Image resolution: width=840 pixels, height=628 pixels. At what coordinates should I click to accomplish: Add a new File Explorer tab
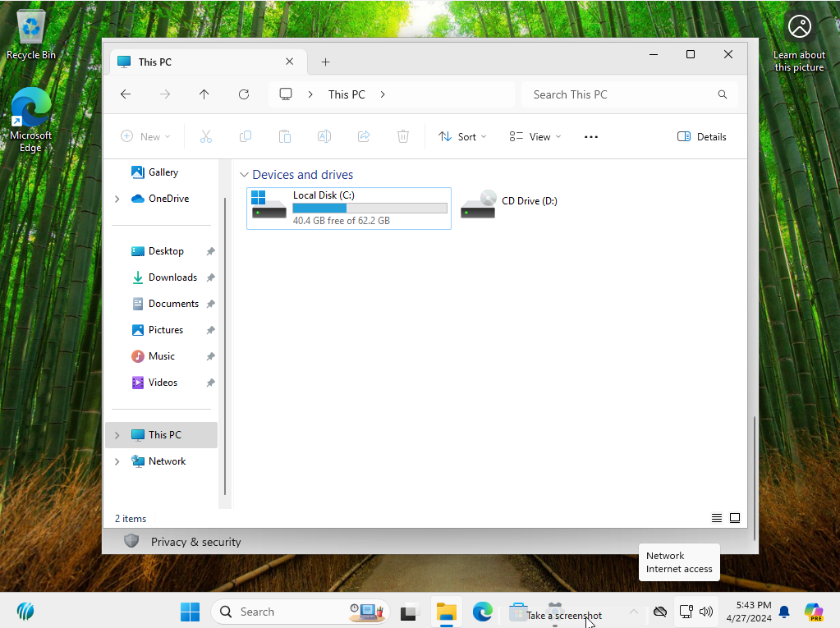coord(325,62)
